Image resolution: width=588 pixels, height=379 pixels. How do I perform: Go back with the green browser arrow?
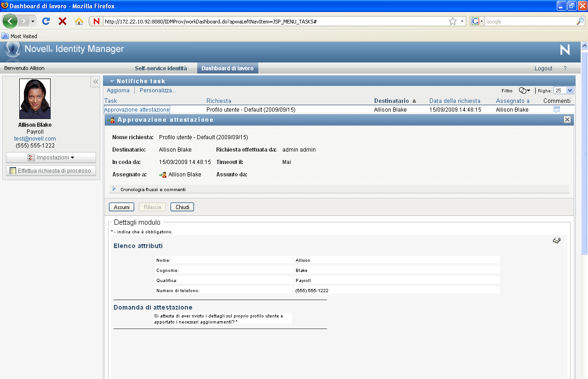click(x=10, y=21)
